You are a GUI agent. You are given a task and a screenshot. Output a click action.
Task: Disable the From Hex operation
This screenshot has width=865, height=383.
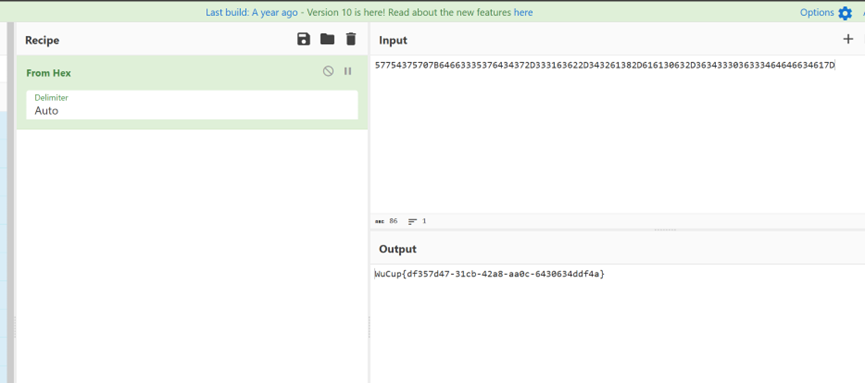click(328, 71)
